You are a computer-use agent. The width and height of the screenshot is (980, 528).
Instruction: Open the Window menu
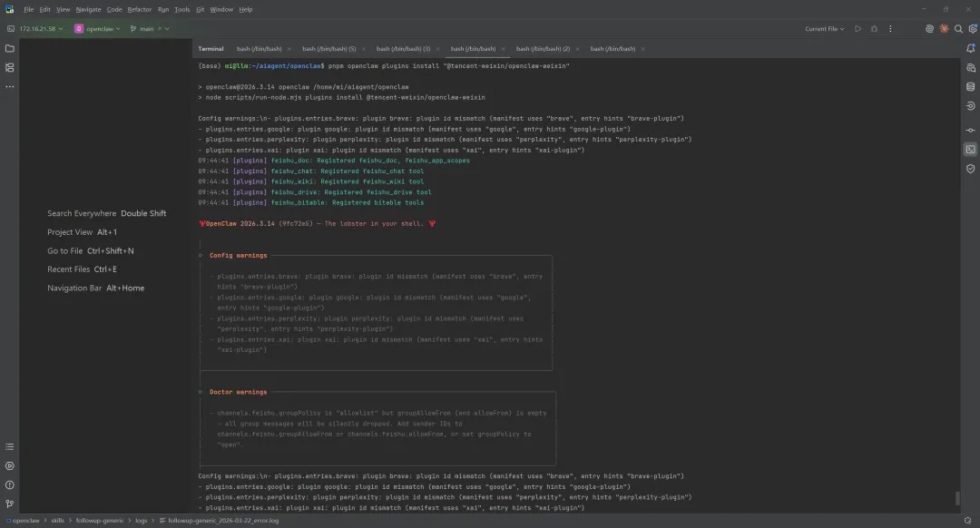tap(221, 9)
